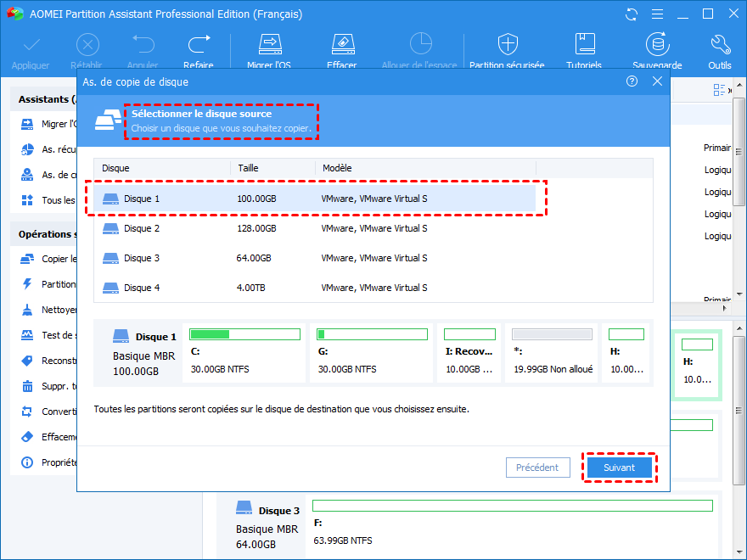Click Nettoyer sidebar operation
The height and width of the screenshot is (560, 747).
48,310
